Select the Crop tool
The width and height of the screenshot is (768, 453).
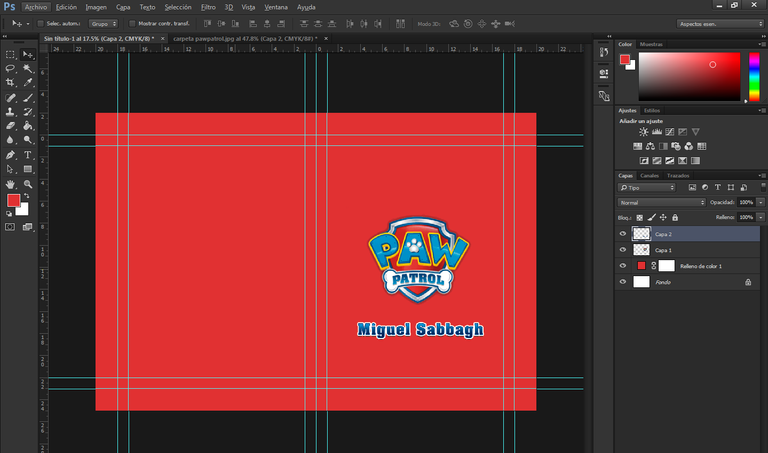tap(10, 82)
